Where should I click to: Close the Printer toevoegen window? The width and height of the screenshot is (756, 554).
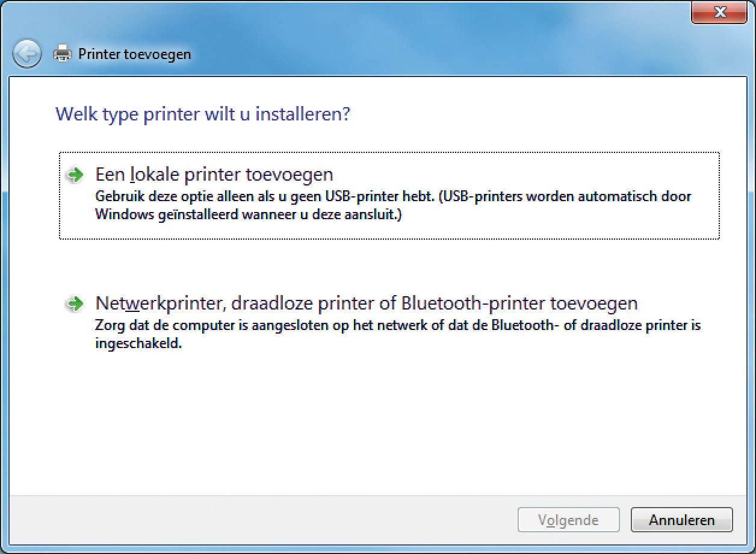click(719, 12)
